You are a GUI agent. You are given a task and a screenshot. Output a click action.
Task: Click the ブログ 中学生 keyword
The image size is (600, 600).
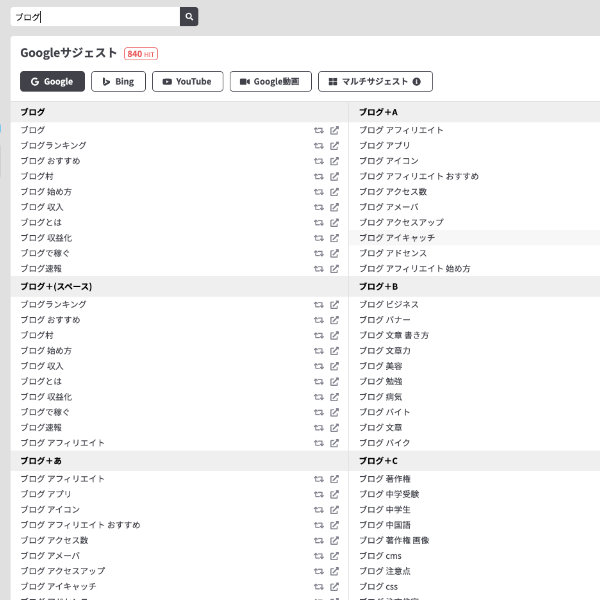pos(385,510)
